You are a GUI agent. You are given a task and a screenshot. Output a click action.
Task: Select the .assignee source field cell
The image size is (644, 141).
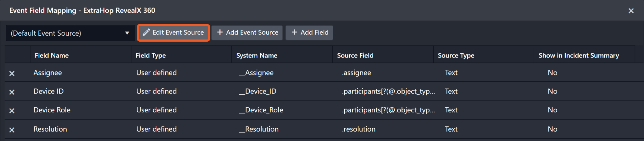pos(357,73)
